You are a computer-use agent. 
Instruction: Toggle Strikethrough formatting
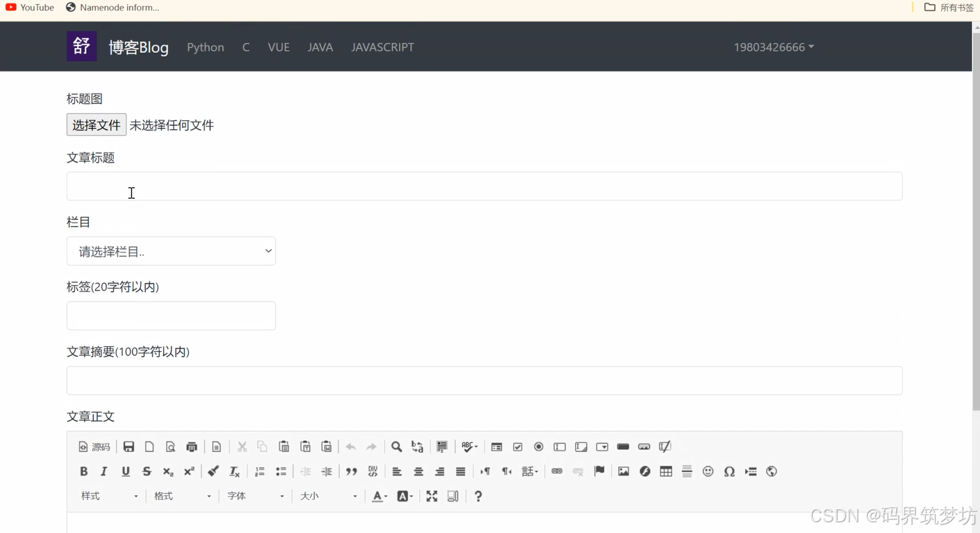[147, 471]
